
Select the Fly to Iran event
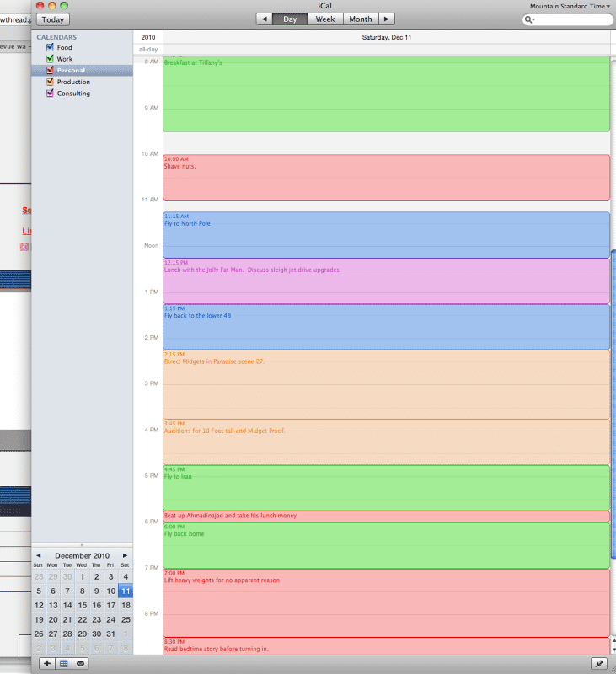coord(386,488)
